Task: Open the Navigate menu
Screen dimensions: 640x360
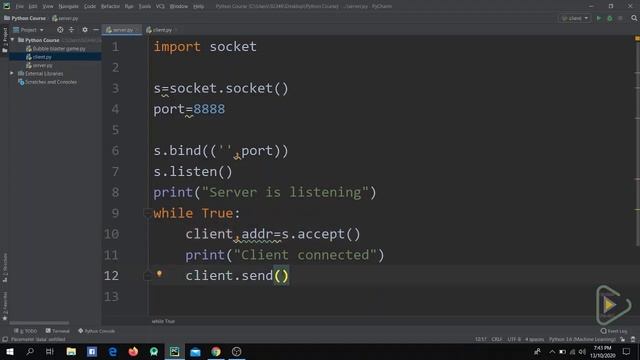Action: click(68, 7)
